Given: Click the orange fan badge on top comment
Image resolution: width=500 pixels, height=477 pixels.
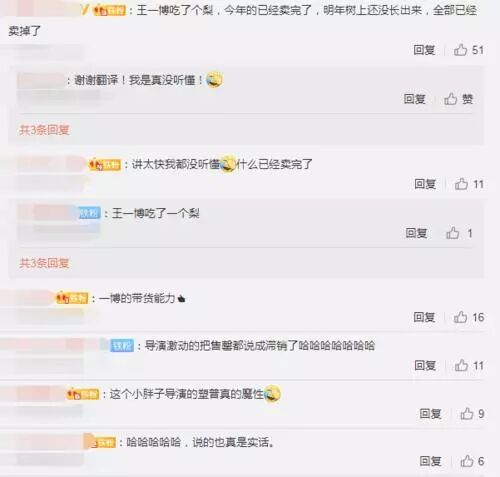Looking at the screenshot, I should [109, 10].
